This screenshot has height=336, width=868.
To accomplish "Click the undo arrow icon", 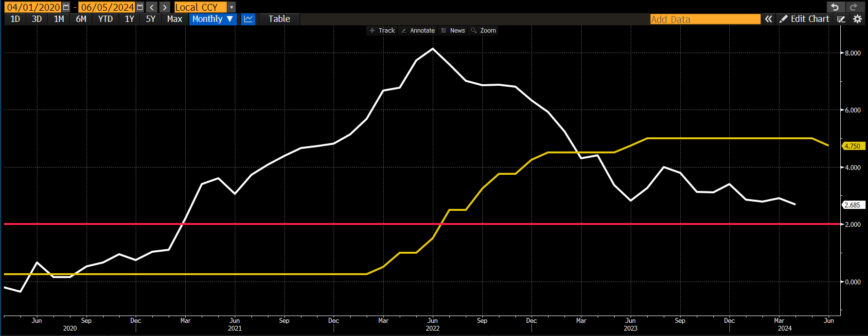I will [835, 7].
